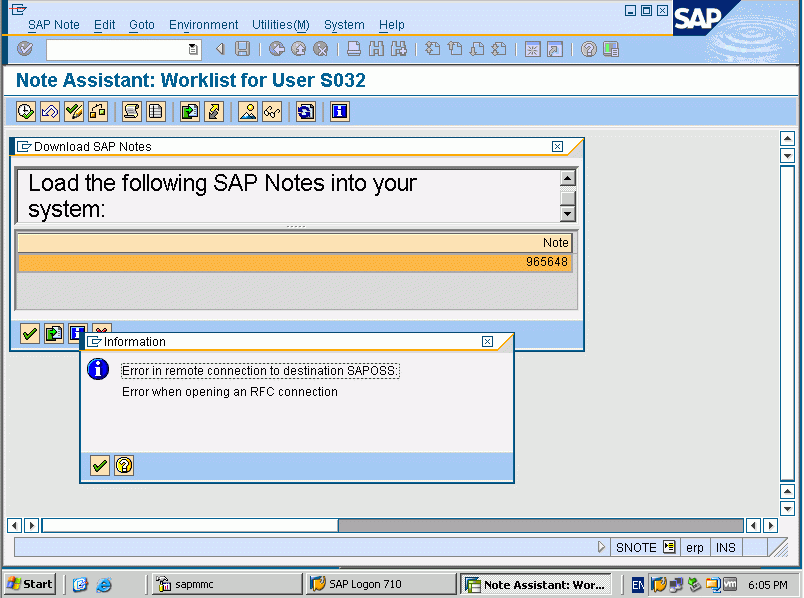
Task: Click the Next Page icon
Action: [x=477, y=49]
